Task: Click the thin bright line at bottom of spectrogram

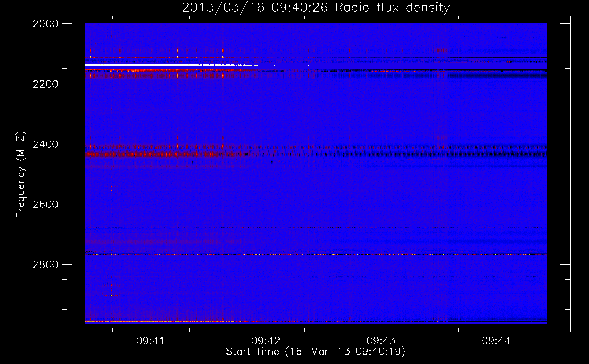Action: 316,321
